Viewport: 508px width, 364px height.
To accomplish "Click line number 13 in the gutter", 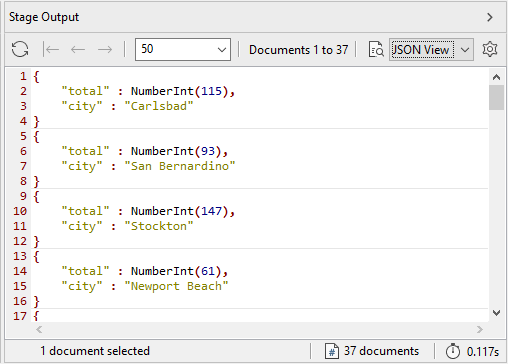I will [20, 256].
